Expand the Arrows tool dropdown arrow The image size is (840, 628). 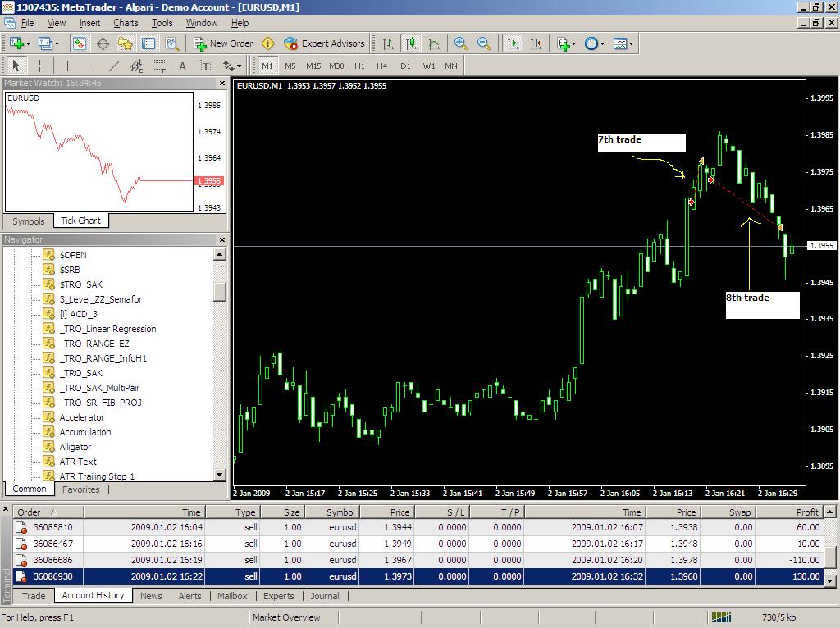239,66
